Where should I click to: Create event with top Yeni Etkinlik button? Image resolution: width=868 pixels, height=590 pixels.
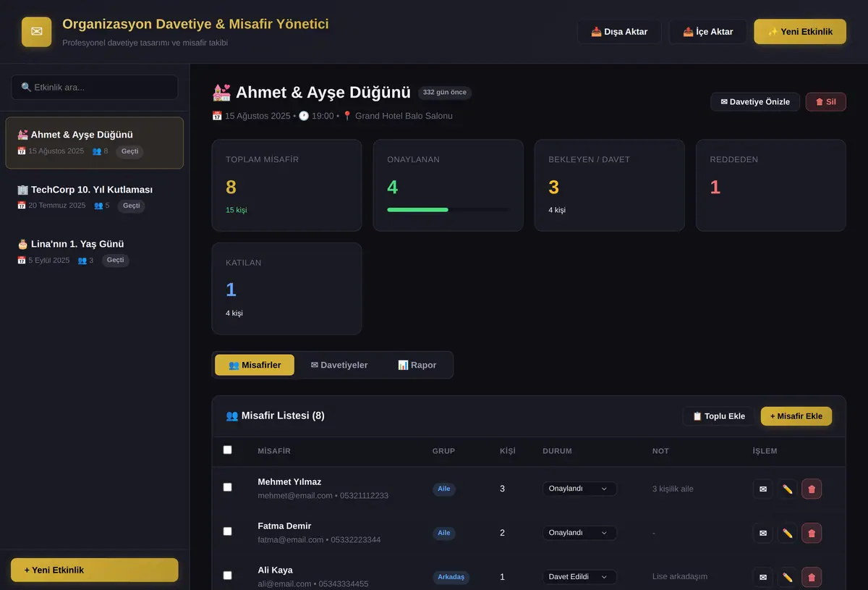[x=800, y=32]
